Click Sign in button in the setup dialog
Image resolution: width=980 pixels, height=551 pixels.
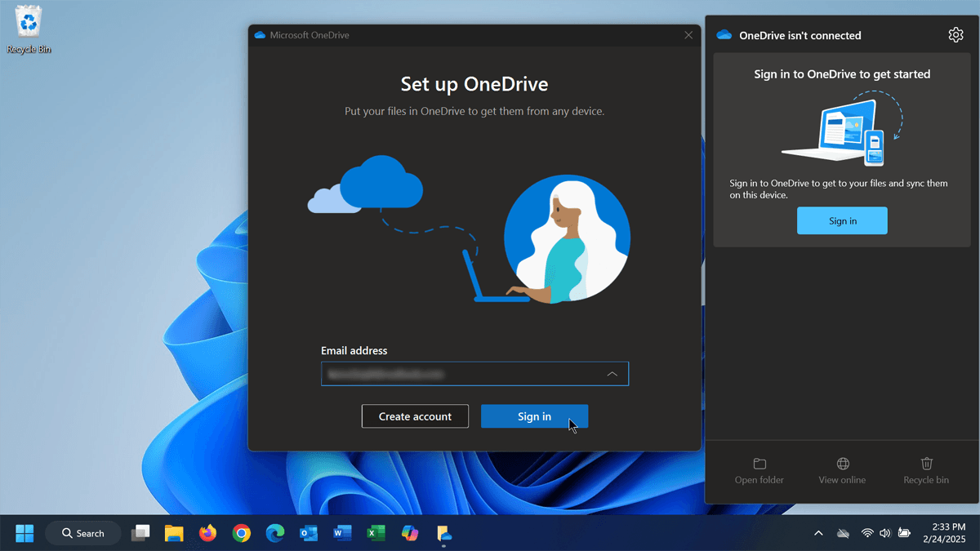coord(534,416)
